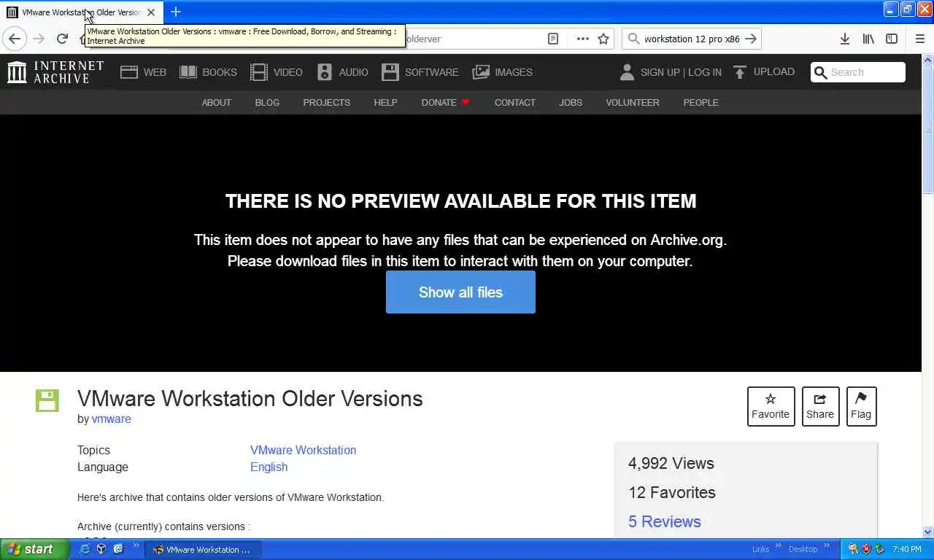This screenshot has width=934, height=560.
Task: Open the Web section
Action: pos(144,72)
